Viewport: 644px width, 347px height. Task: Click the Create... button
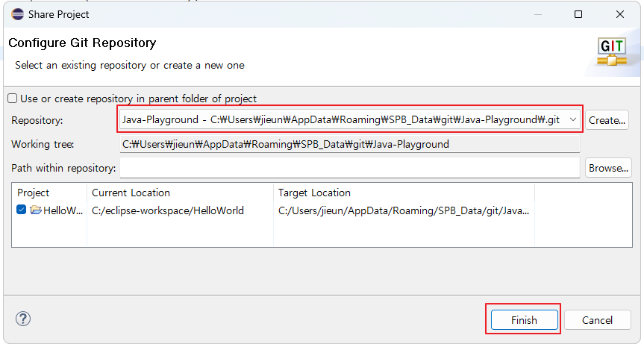pyautogui.click(x=607, y=120)
